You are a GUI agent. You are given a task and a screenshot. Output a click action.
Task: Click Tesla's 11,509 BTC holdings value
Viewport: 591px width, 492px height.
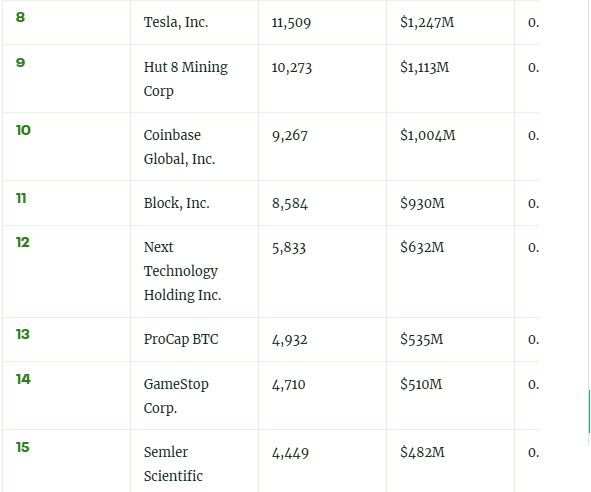291,23
